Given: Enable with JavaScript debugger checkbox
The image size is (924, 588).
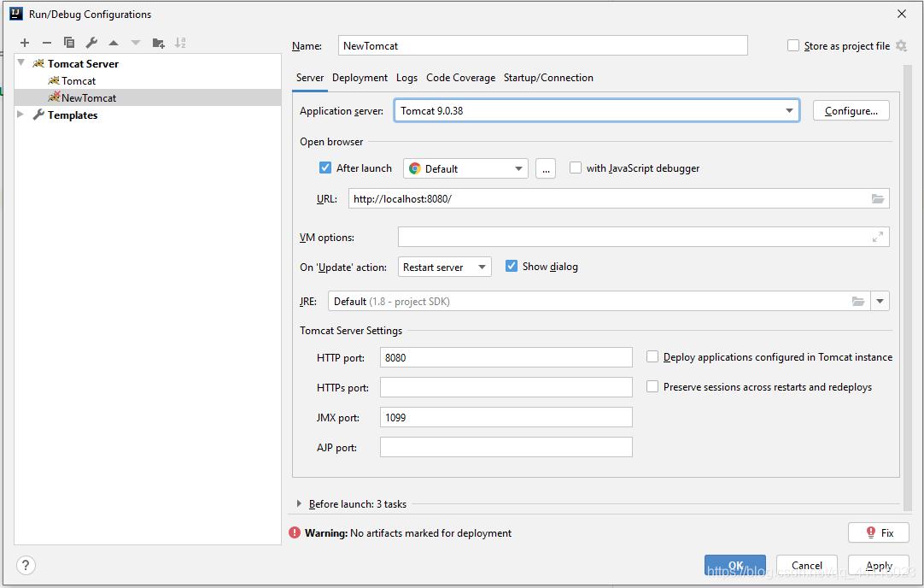Looking at the screenshot, I should [576, 168].
